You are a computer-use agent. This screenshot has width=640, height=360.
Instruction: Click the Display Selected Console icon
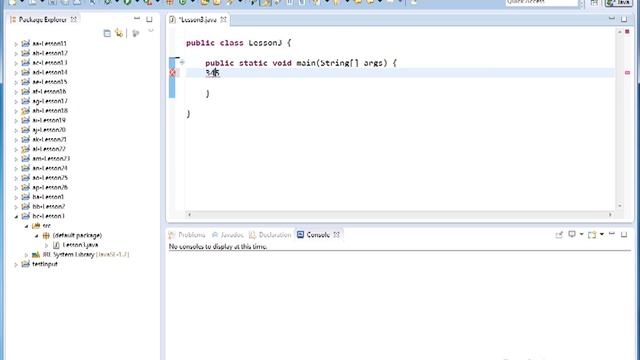tap(572, 234)
